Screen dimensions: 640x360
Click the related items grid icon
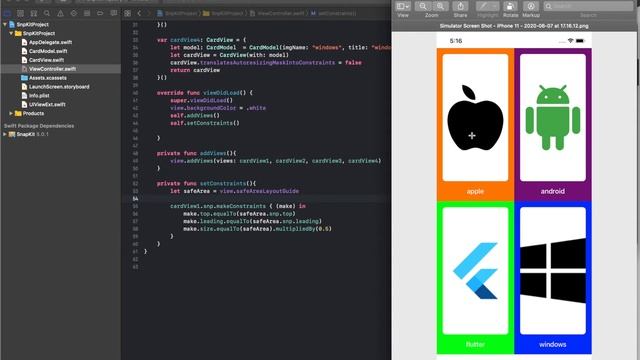tap(127, 13)
